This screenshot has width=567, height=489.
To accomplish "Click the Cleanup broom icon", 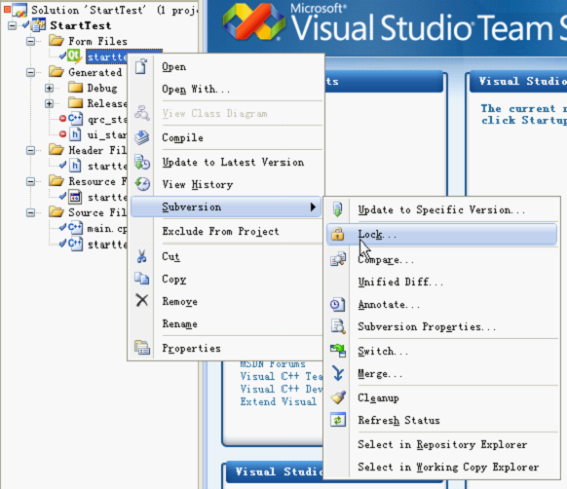I will [338, 397].
